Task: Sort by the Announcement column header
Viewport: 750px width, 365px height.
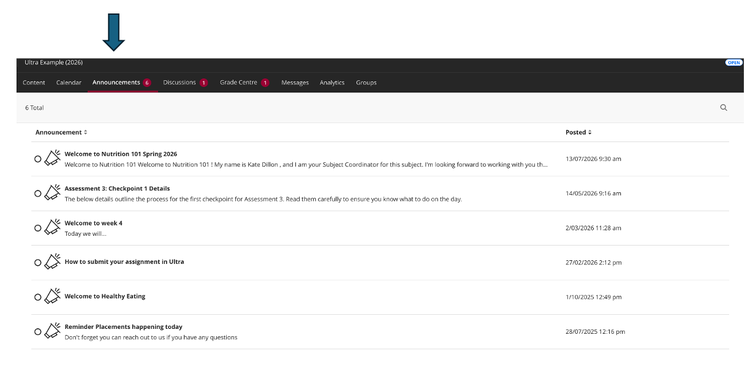Action: (61, 132)
